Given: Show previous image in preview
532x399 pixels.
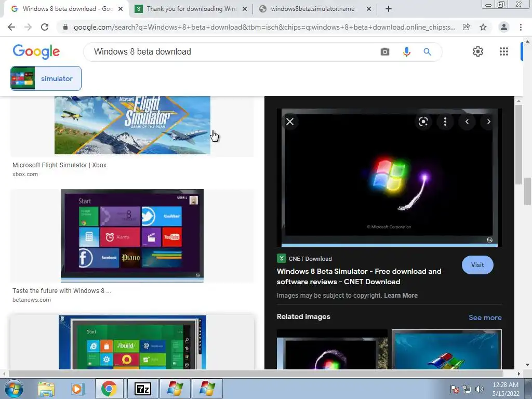Looking at the screenshot, I should [467, 122].
